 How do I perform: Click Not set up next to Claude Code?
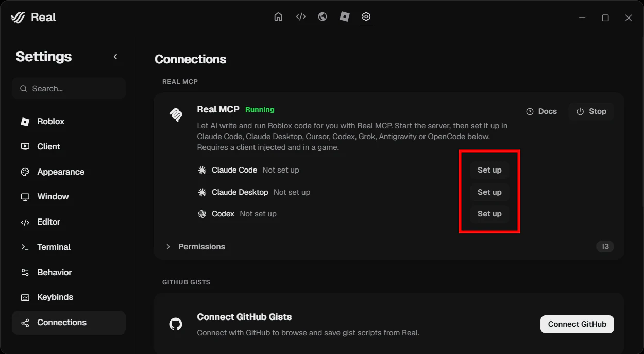click(x=281, y=170)
